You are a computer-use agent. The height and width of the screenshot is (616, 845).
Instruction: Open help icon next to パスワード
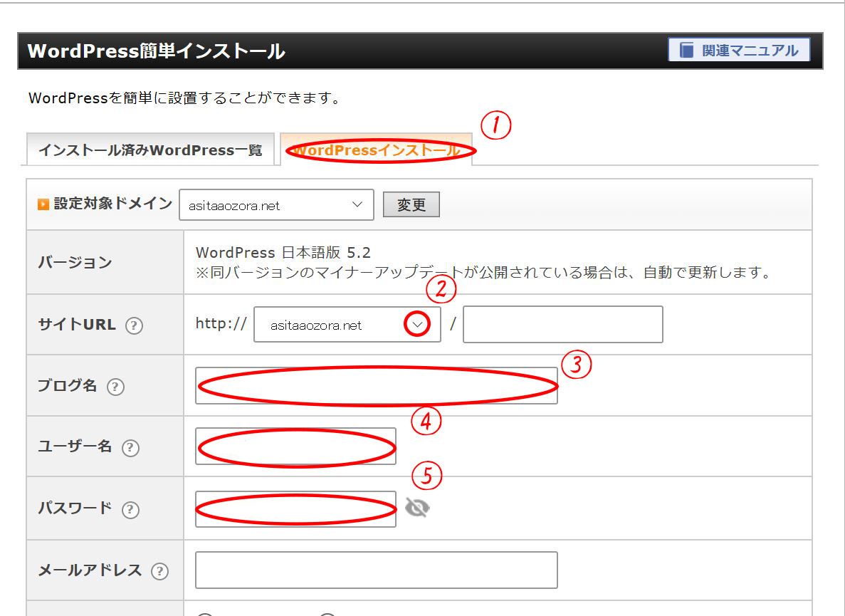[130, 509]
